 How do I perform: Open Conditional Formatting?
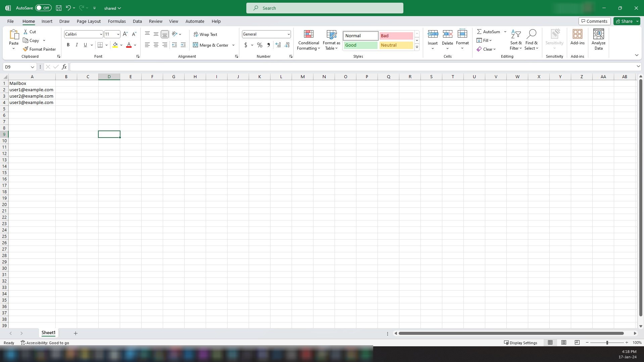point(308,40)
